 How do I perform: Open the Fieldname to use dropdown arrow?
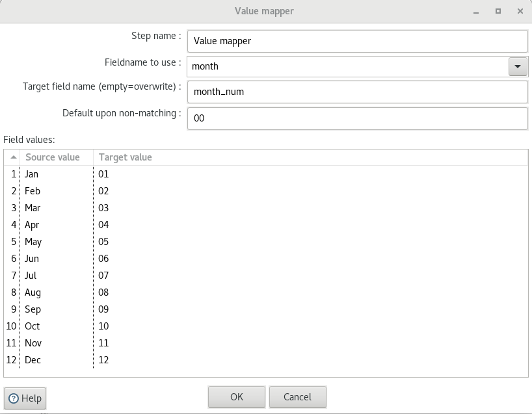coord(518,66)
